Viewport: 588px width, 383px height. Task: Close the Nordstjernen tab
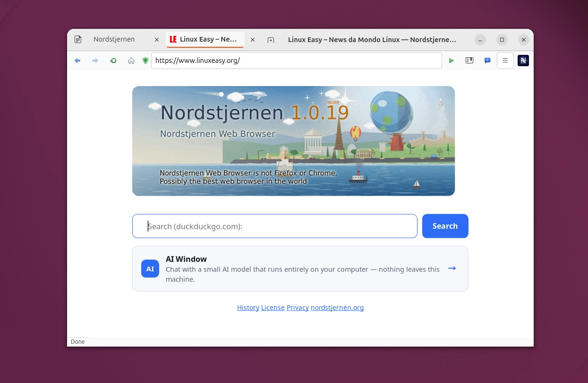coord(157,40)
